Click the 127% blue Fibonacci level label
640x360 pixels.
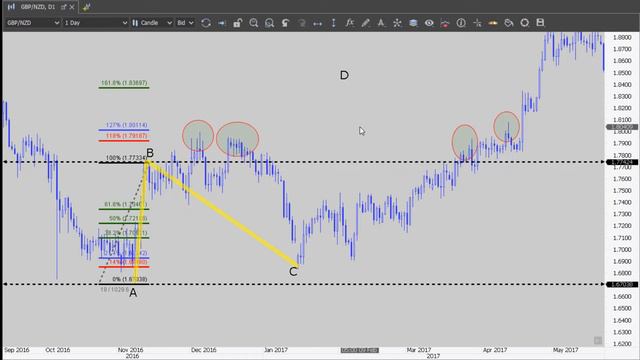(x=126, y=125)
